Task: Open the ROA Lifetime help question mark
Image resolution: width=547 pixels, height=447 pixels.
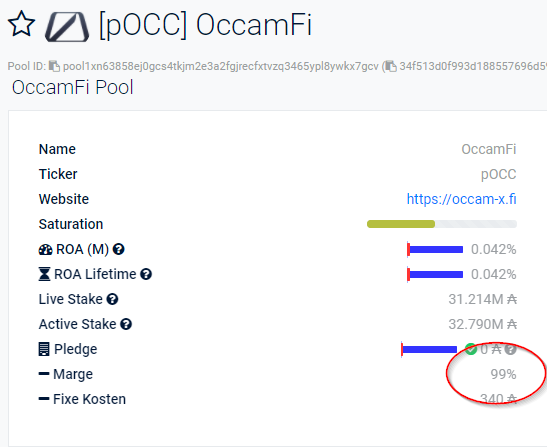Action: 146,274
